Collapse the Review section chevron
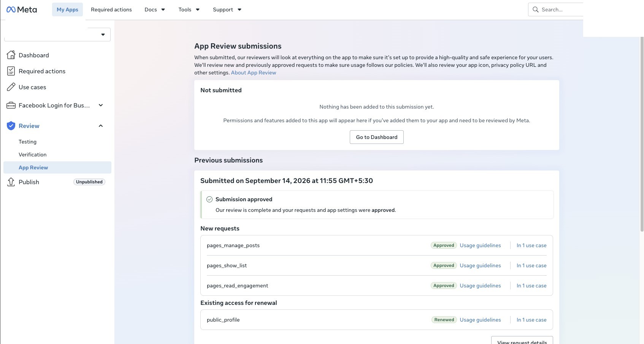Image resolution: width=644 pixels, height=344 pixels. click(101, 126)
